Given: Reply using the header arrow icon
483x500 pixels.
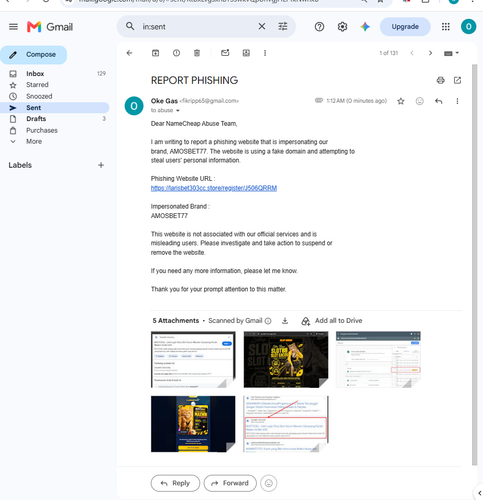Looking at the screenshot, I should (439, 101).
